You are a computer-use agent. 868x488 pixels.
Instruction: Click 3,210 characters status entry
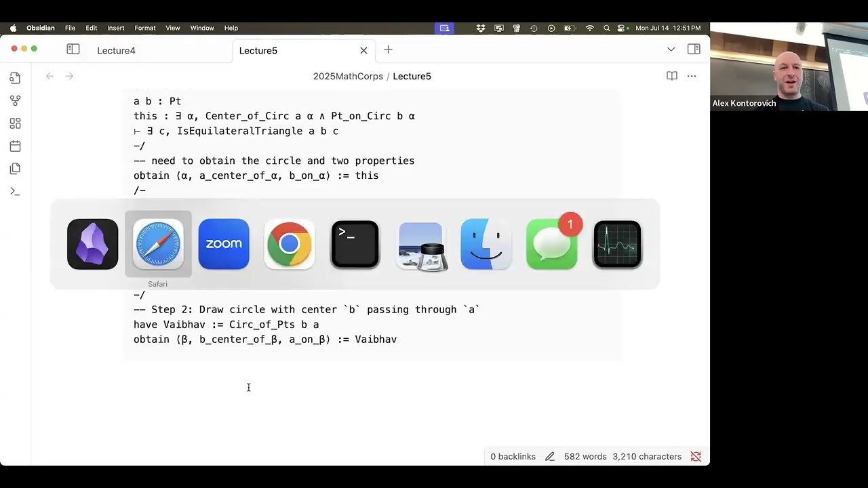(x=647, y=456)
